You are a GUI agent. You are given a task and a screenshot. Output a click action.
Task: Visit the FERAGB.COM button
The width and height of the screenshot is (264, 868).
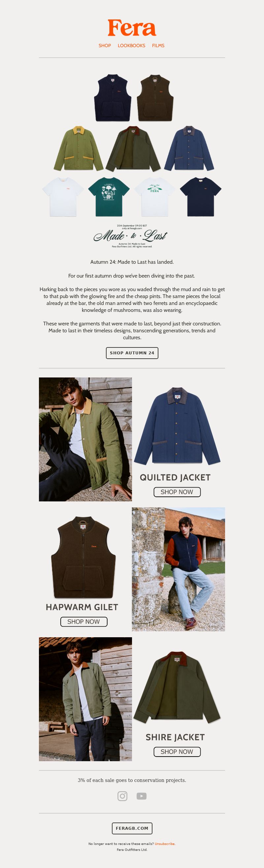tap(132, 828)
